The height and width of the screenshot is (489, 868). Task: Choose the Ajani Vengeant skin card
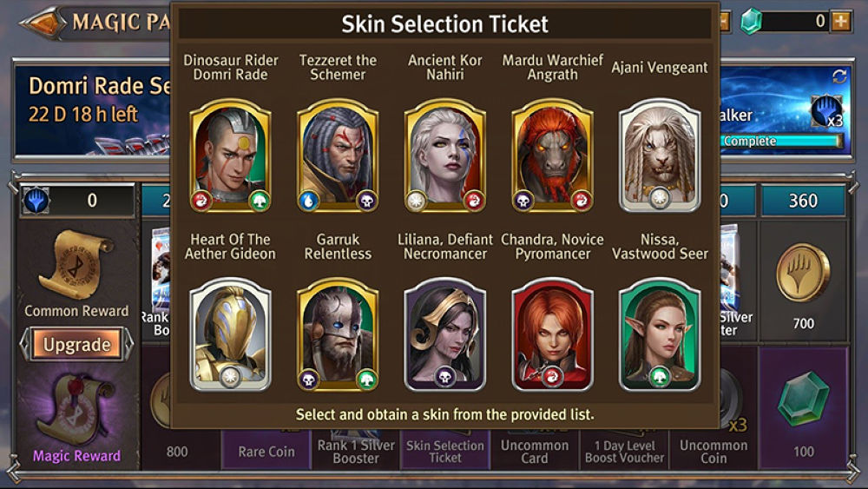(660, 155)
